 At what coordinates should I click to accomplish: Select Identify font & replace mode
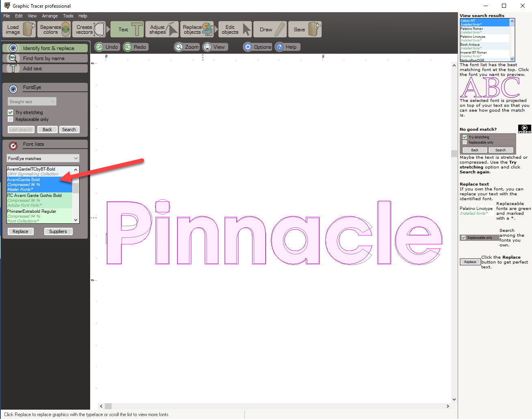(x=45, y=48)
